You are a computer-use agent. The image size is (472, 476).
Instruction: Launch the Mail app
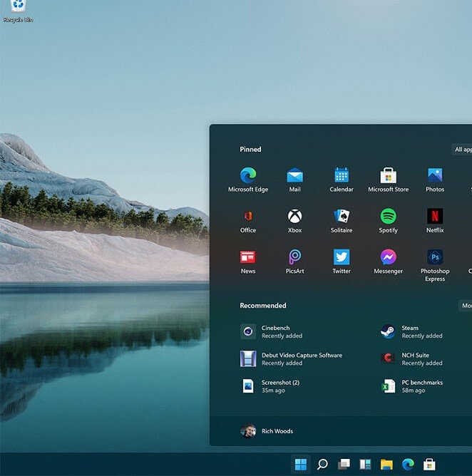pos(294,180)
